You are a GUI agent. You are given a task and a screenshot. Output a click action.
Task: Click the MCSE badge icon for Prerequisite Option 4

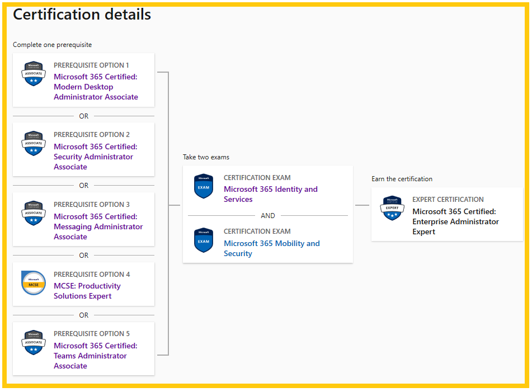[x=33, y=283]
